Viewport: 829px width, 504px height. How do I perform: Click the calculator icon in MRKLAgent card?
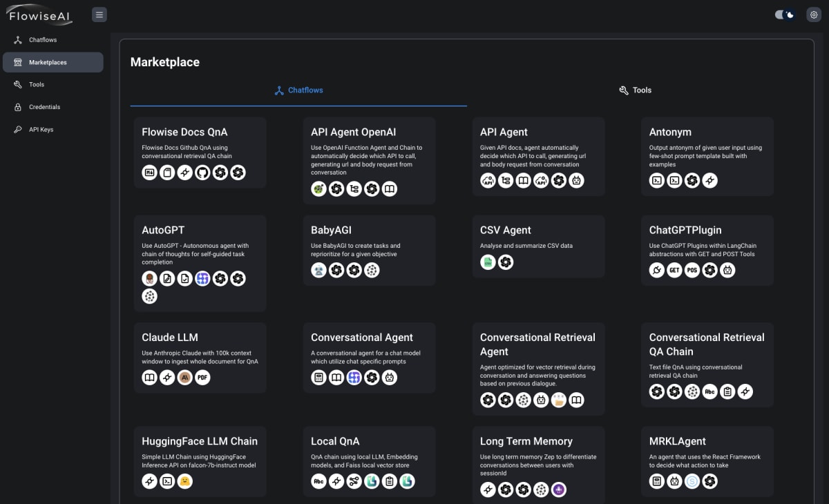tap(657, 481)
